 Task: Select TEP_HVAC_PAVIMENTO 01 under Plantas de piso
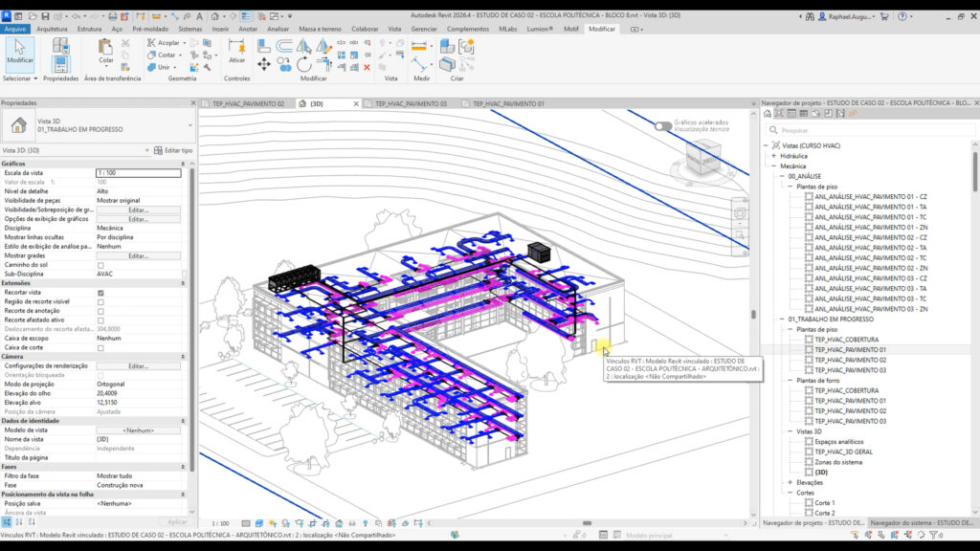[850, 350]
